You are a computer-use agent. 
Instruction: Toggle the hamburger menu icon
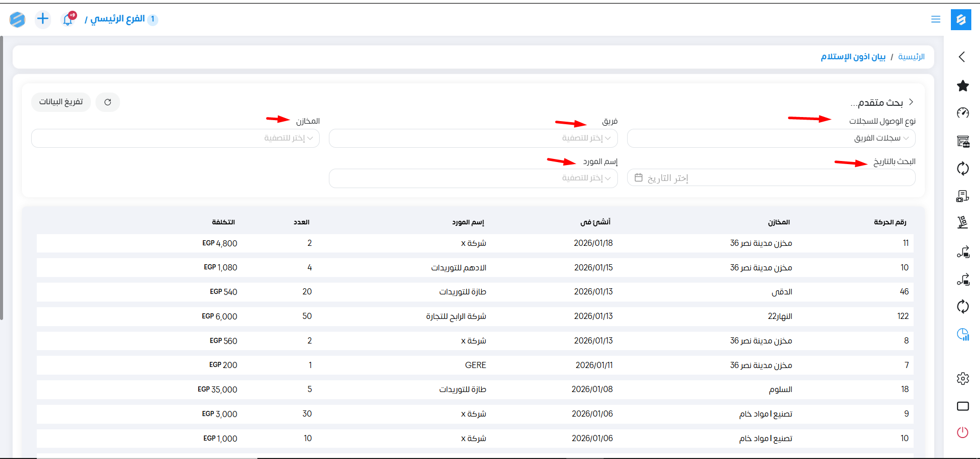[x=936, y=19]
